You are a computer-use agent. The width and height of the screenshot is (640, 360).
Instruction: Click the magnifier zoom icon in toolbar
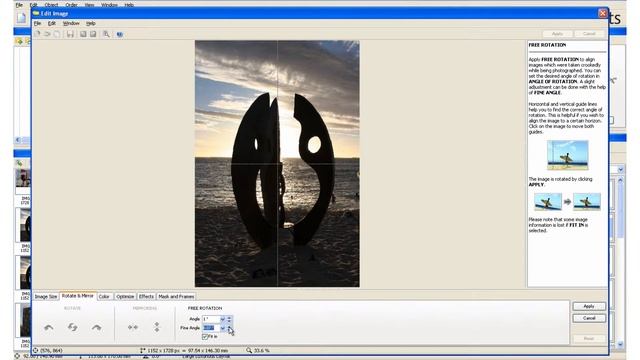pos(106,34)
